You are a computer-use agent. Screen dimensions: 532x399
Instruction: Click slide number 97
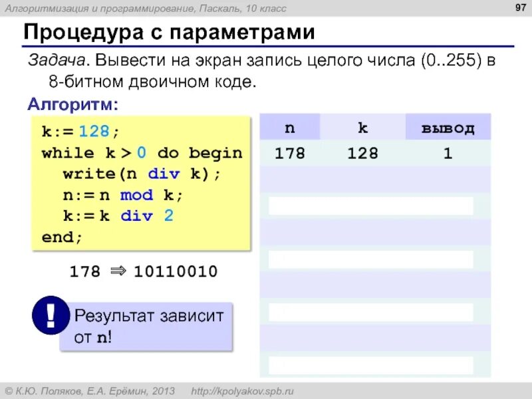click(521, 7)
